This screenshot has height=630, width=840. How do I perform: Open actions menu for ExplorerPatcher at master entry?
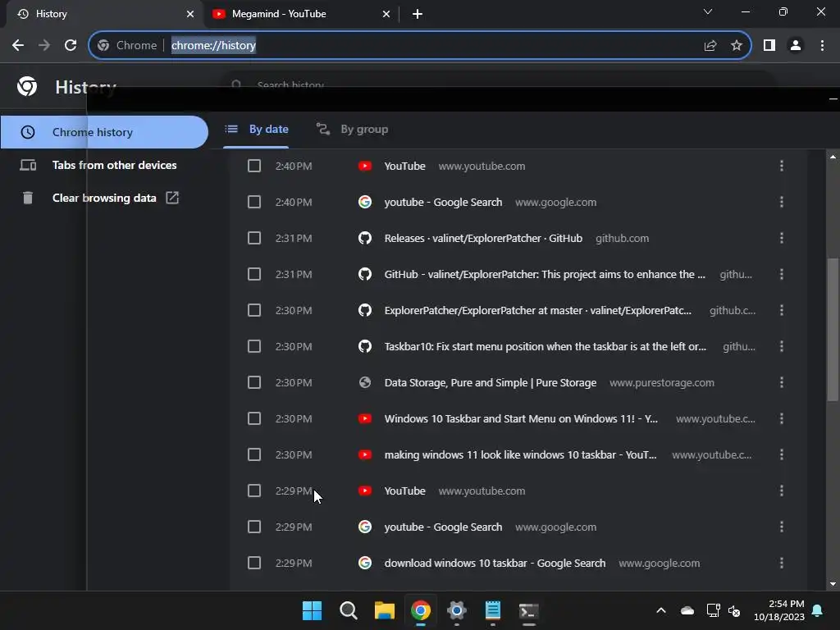click(x=782, y=310)
